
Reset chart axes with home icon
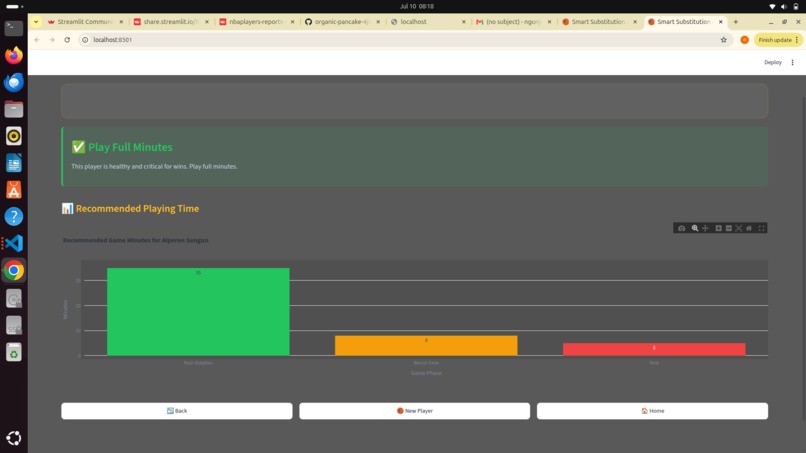point(749,228)
